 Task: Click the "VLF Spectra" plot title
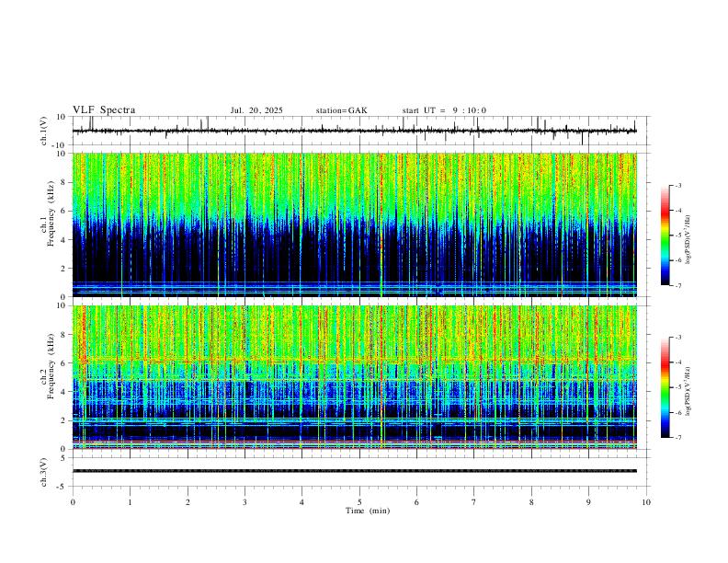click(104, 109)
